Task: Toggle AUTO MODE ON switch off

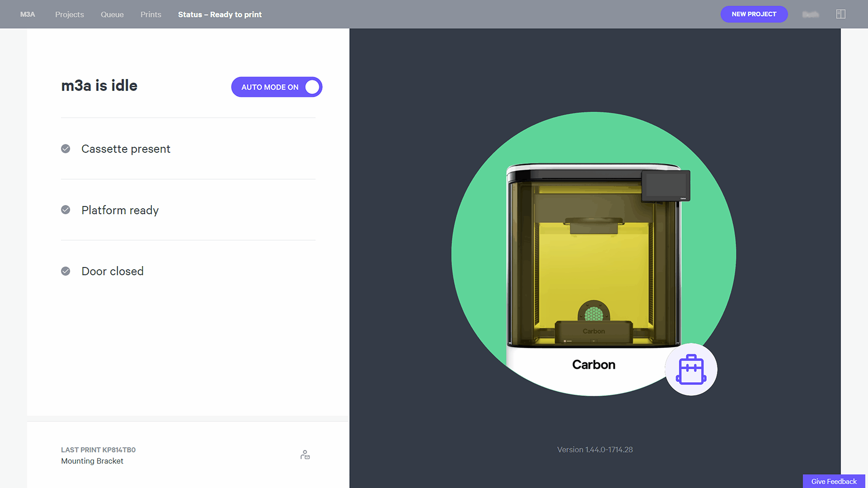Action: click(277, 87)
